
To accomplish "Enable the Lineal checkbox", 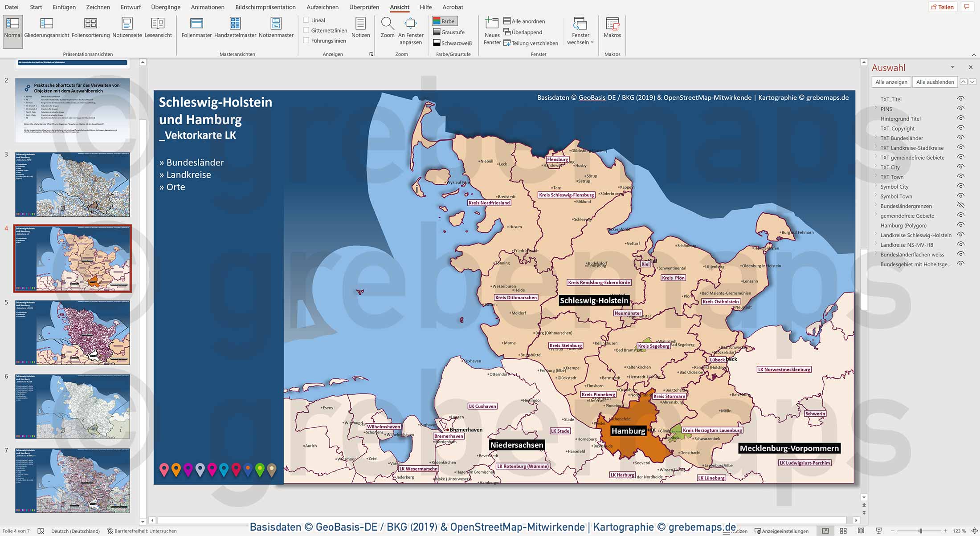I will (306, 20).
